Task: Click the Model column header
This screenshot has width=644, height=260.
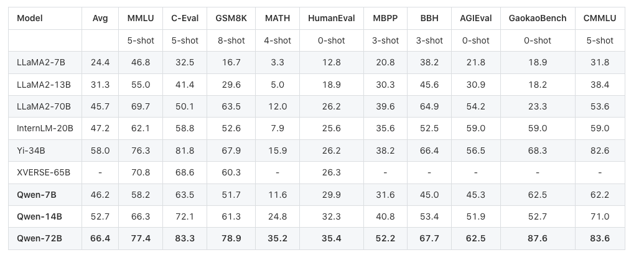Action: [x=29, y=18]
